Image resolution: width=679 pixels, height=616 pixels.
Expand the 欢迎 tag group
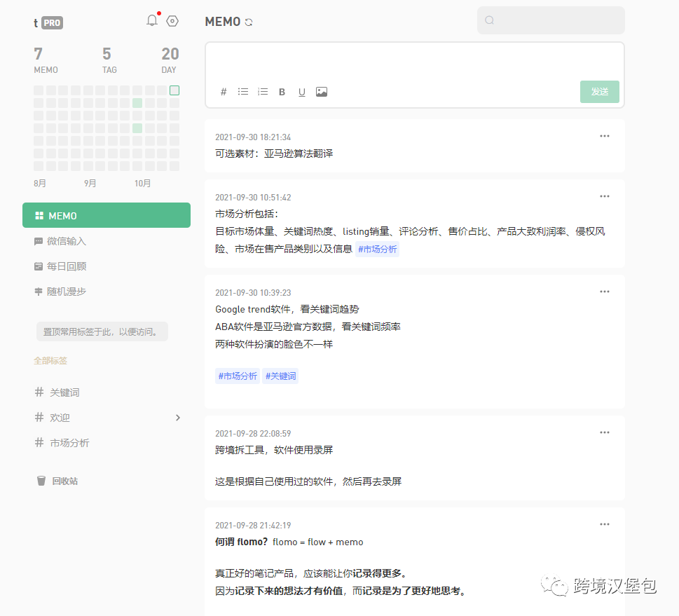178,417
